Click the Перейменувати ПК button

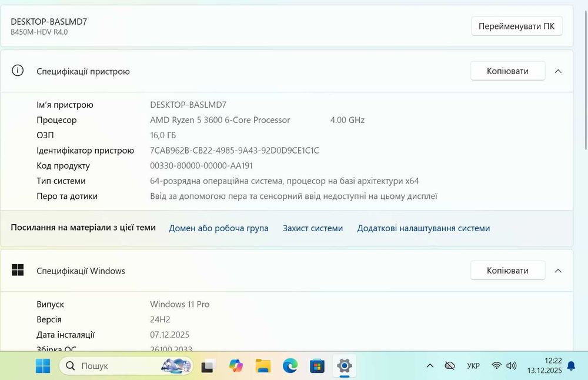pos(517,26)
